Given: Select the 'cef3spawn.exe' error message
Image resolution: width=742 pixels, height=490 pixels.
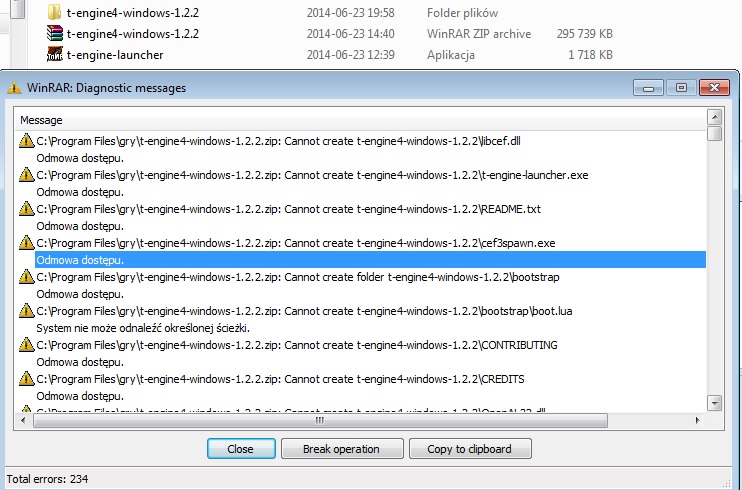Looking at the screenshot, I should tap(296, 243).
